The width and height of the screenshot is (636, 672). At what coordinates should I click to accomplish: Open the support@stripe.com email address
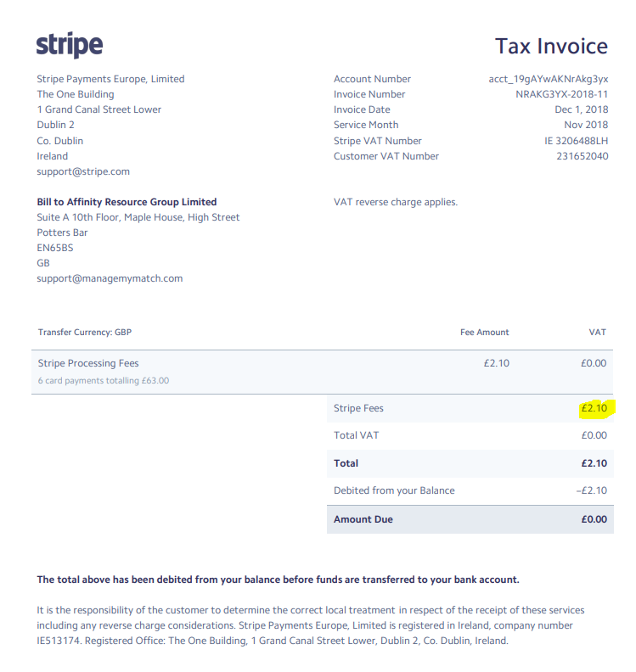pyautogui.click(x=83, y=171)
